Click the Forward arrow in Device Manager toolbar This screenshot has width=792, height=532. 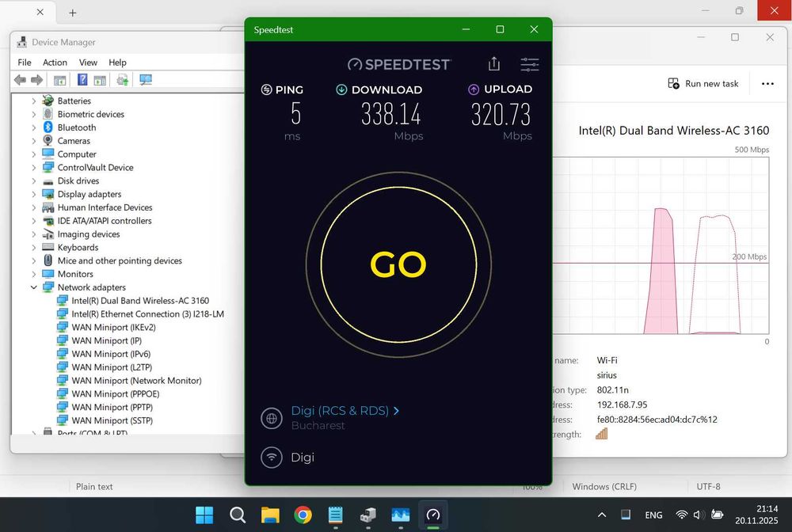pos(37,80)
